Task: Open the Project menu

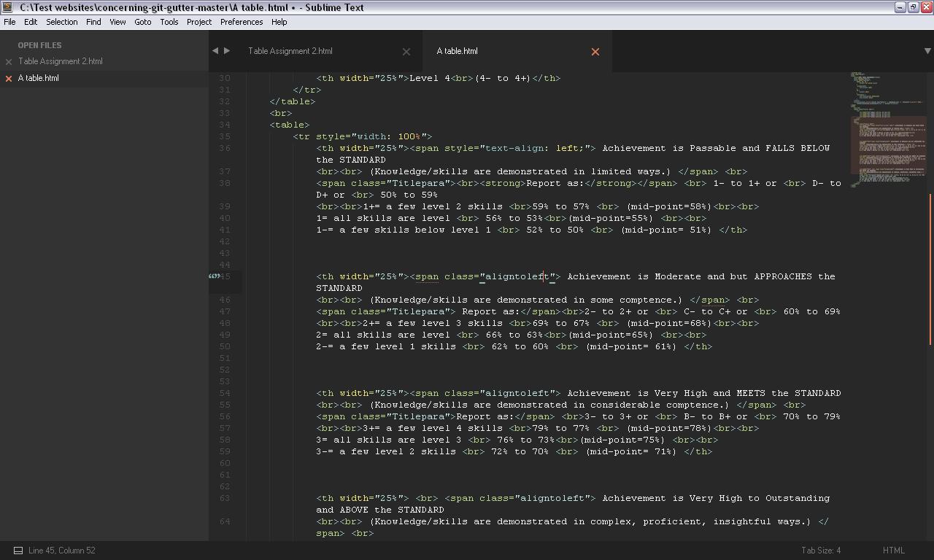Action: coord(198,22)
